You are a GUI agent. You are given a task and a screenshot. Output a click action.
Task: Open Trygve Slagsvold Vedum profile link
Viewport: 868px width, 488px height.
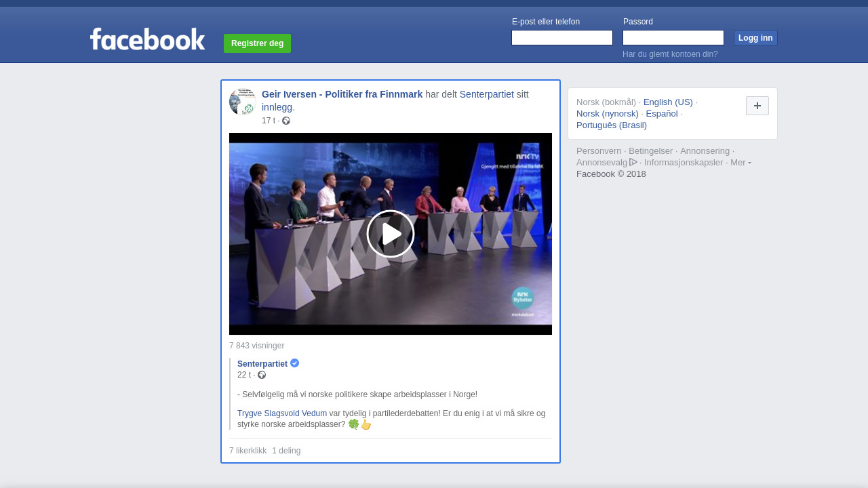click(x=282, y=413)
